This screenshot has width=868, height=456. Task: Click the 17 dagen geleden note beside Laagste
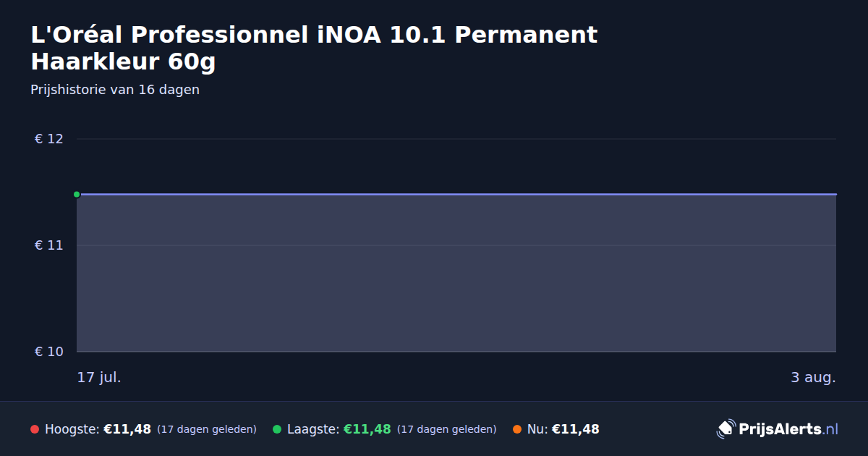(447, 429)
